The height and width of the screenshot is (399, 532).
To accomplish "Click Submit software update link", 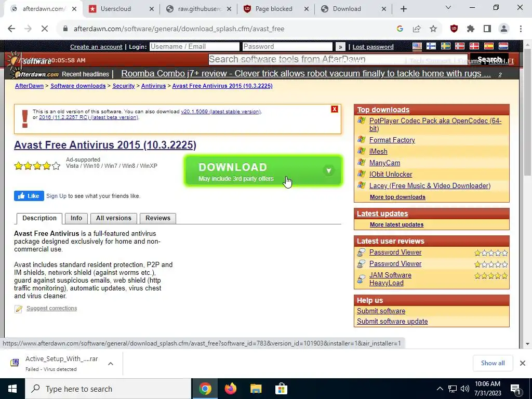I will click(392, 321).
